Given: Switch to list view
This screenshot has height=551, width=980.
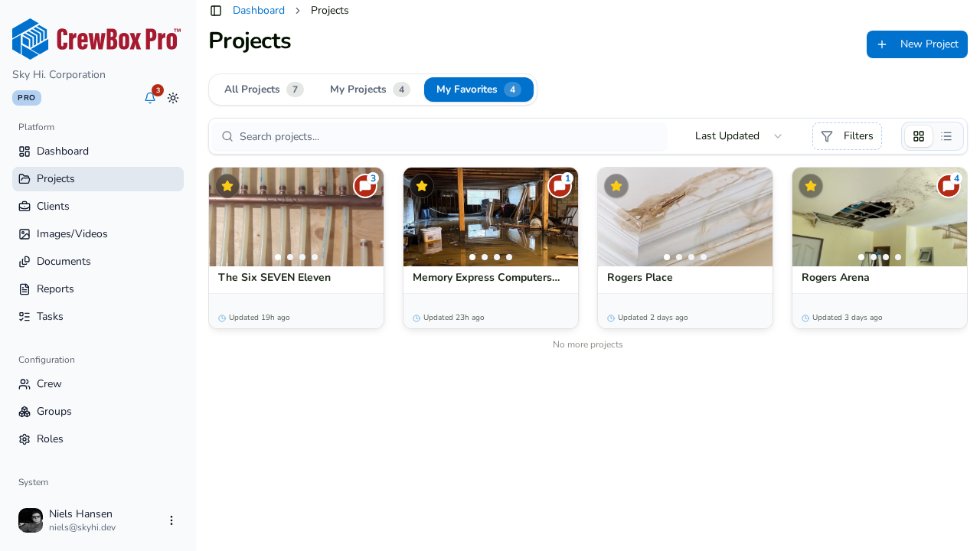Looking at the screenshot, I should pos(946,136).
